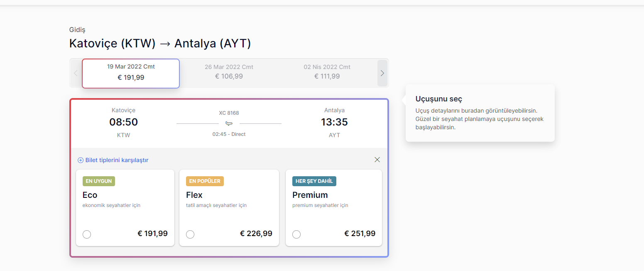Select the Premium fare radio button

coord(296,234)
